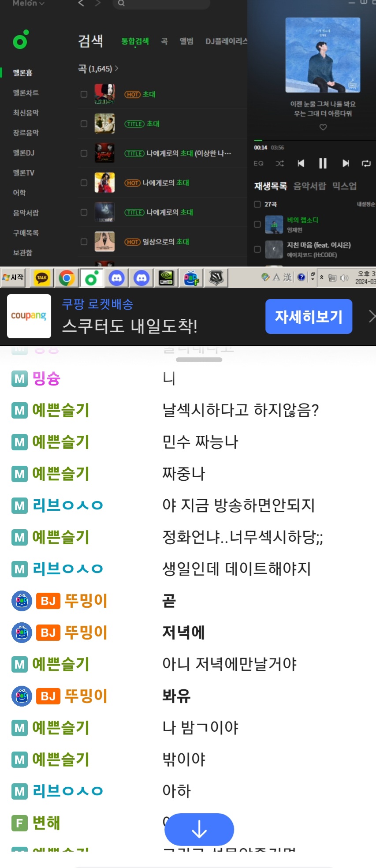Go back to previous track
The image size is (376, 868).
pos(301,164)
